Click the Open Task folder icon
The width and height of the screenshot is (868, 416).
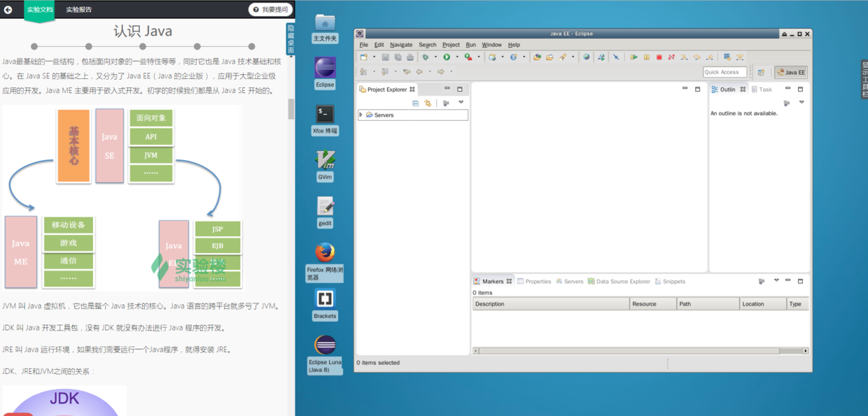(549, 57)
